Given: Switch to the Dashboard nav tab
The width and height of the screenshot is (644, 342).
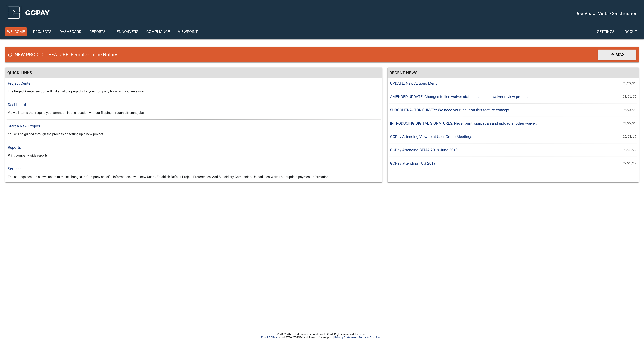Looking at the screenshot, I should (x=70, y=32).
